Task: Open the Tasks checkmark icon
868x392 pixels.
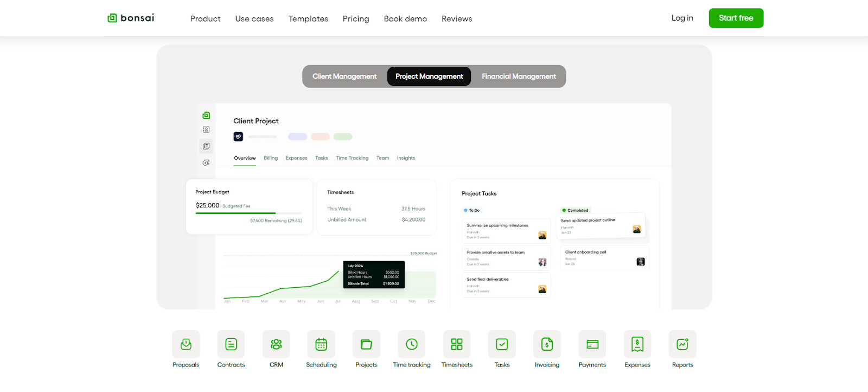Action: 502,344
